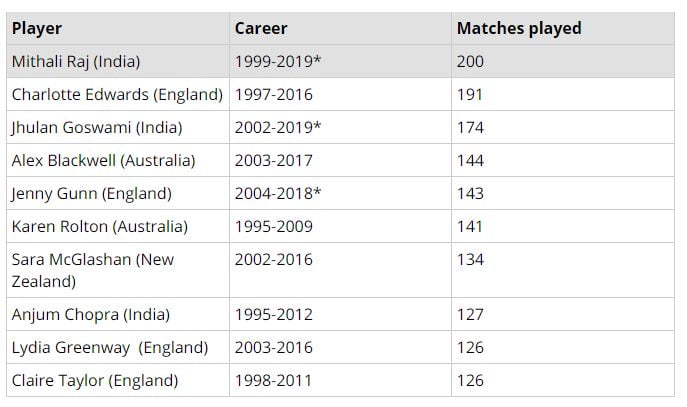This screenshot has height=407, width=687.
Task: Click the 1999-2019* career cell
Action: click(x=277, y=61)
